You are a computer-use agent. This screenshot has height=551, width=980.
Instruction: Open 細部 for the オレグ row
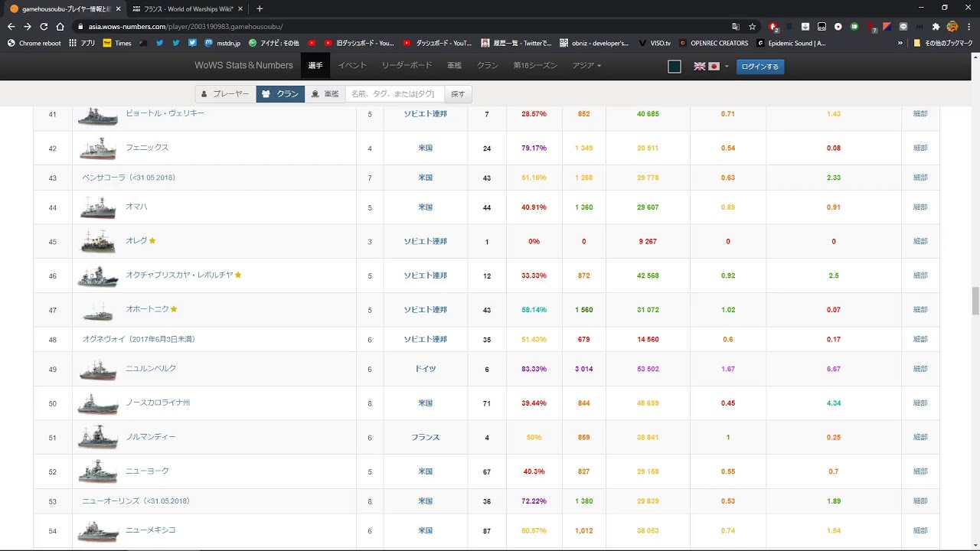(x=920, y=241)
